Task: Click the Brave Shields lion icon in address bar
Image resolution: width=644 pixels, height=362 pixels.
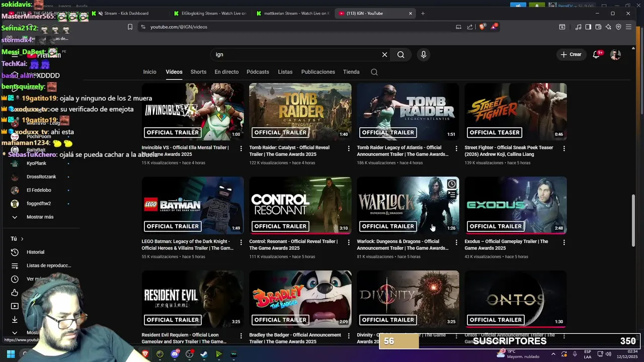Action: [482, 27]
